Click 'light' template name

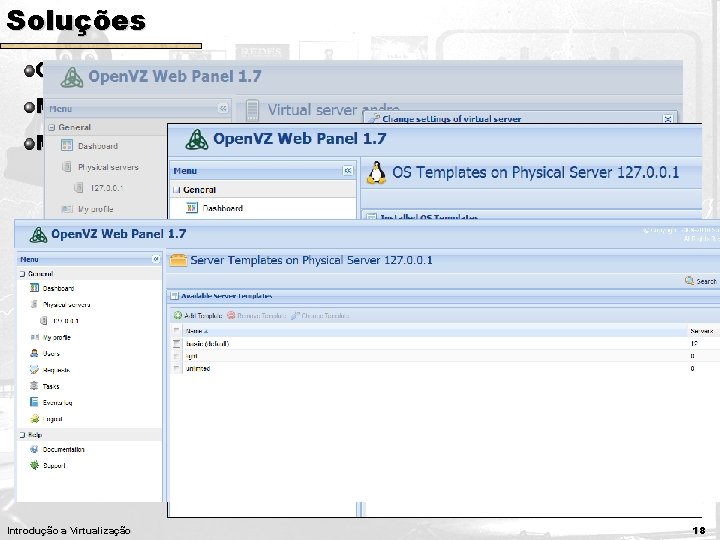(x=191, y=356)
